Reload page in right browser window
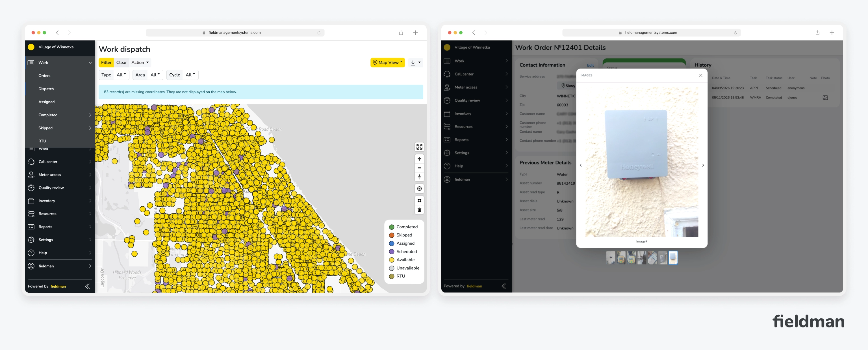 735,33
